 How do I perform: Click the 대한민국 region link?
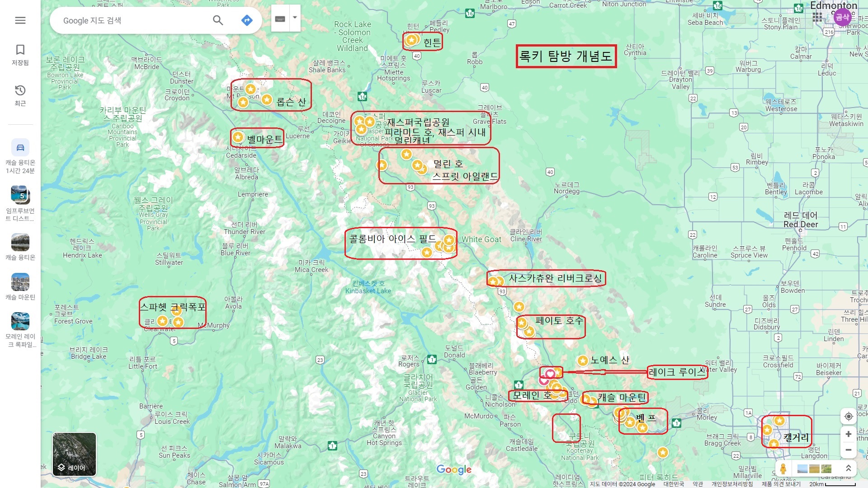[674, 484]
